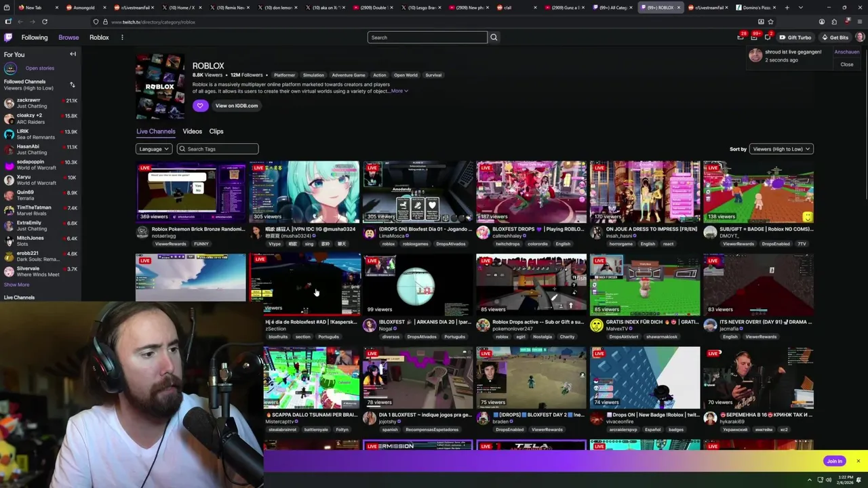This screenshot has width=868, height=488.
Task: Click zackrawrr avatar in sidebar
Action: click(9, 103)
